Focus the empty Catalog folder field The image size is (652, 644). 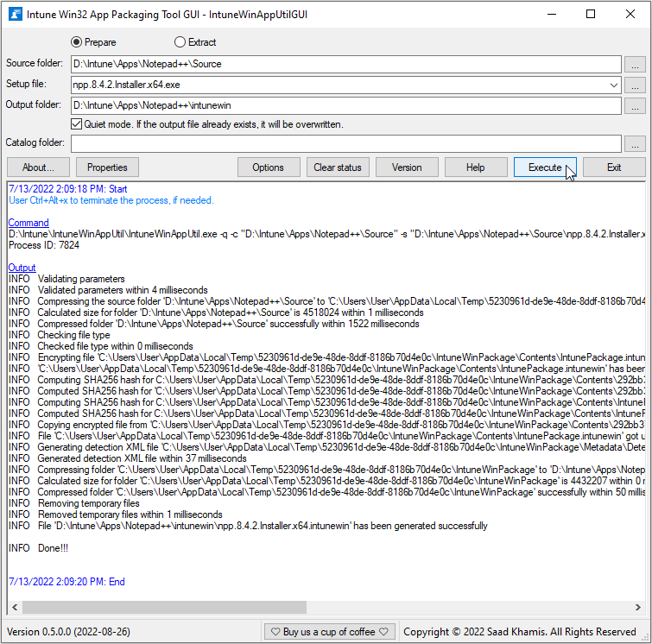[346, 143]
